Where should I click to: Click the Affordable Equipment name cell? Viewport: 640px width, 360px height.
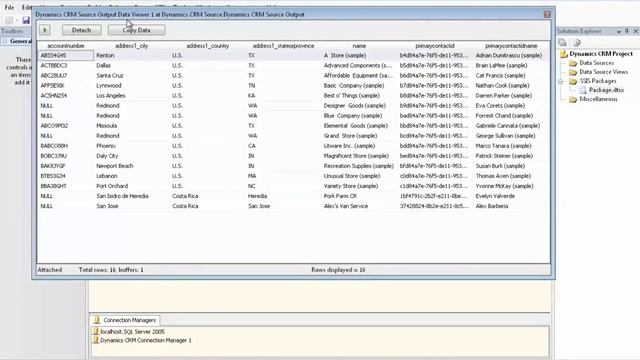[x=359, y=76]
